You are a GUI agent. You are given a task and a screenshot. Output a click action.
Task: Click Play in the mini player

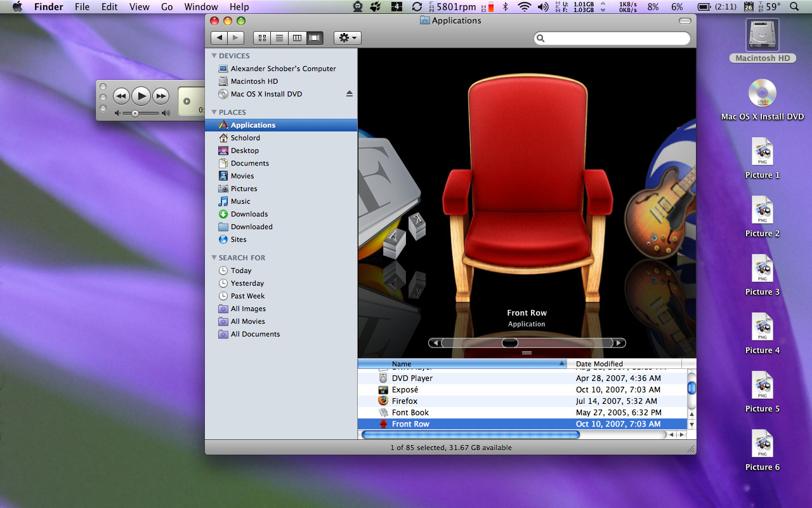point(141,96)
